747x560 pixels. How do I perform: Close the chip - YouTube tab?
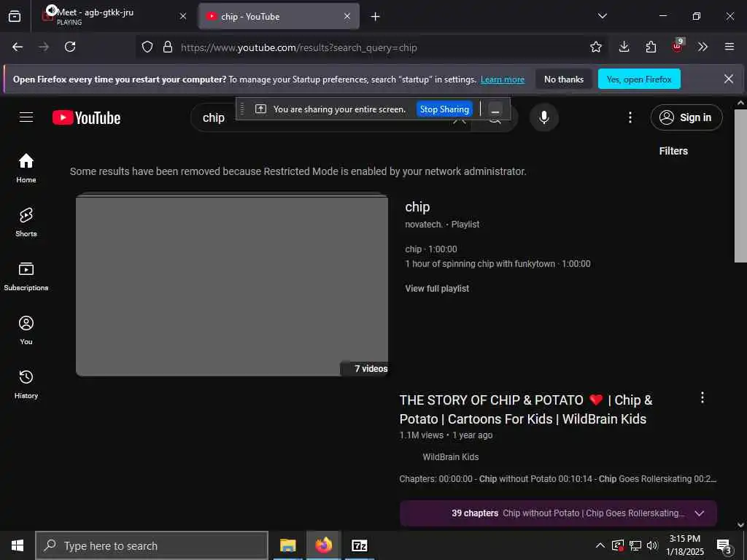347,16
